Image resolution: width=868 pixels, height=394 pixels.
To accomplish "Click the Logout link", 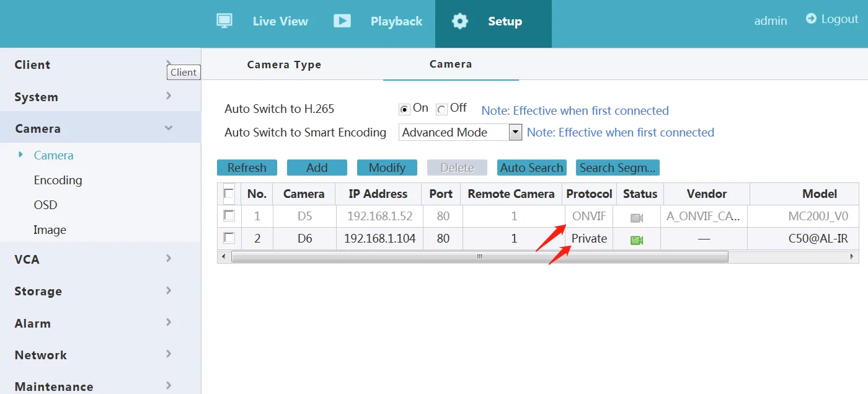I will 839,19.
